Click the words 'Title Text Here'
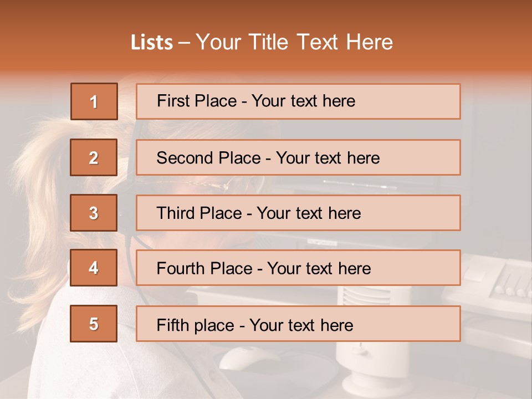532x399 pixels. coord(321,42)
